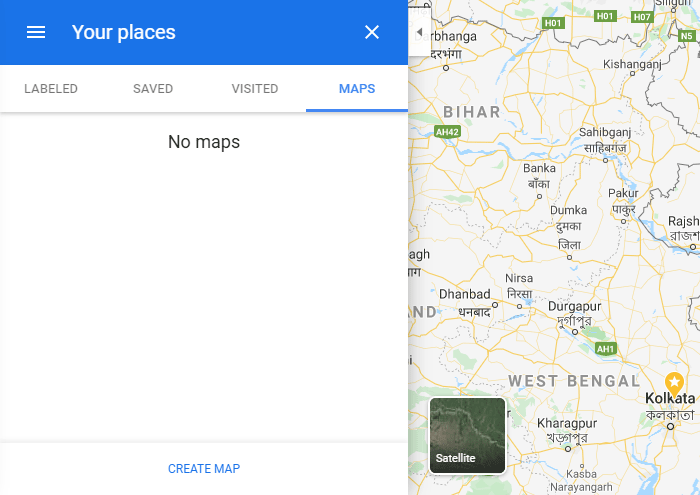The width and height of the screenshot is (700, 495).
Task: Switch to Satellite view thumbnail
Action: 467,435
